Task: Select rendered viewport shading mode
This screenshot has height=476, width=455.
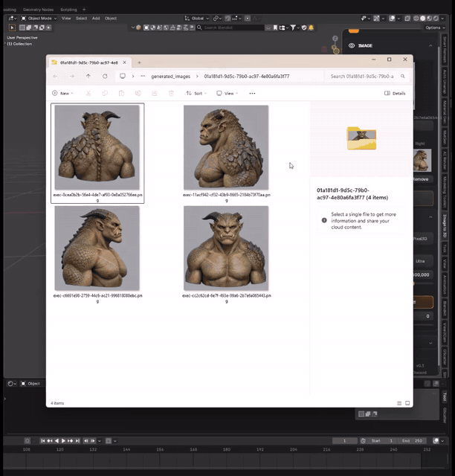Action: (x=436, y=19)
